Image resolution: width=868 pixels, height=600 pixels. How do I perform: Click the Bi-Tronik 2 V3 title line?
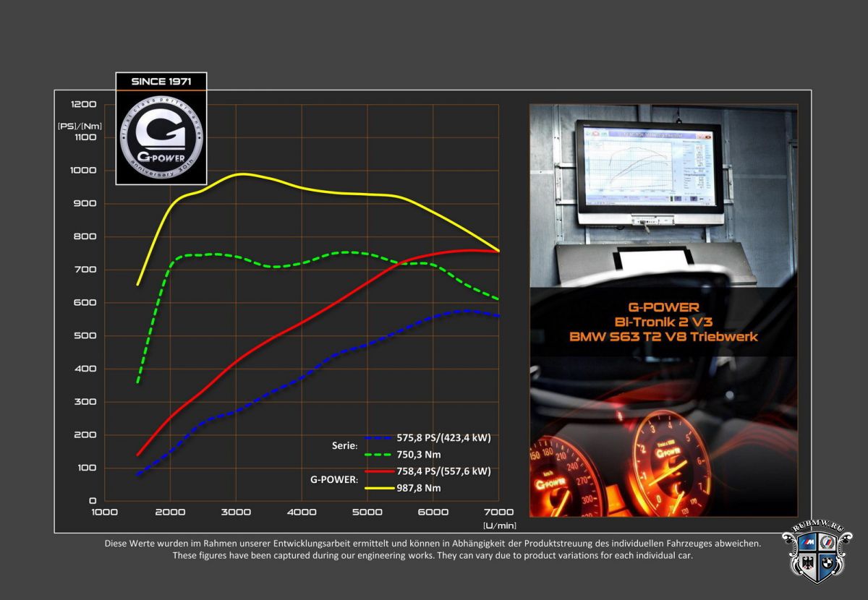pos(664,322)
